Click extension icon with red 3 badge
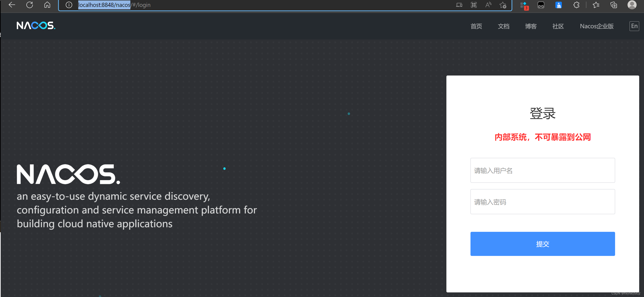Viewport: 644px width, 297px height. click(x=524, y=5)
